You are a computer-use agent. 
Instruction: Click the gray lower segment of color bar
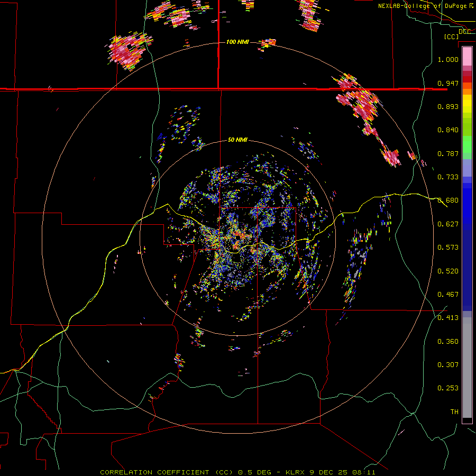coord(467,368)
